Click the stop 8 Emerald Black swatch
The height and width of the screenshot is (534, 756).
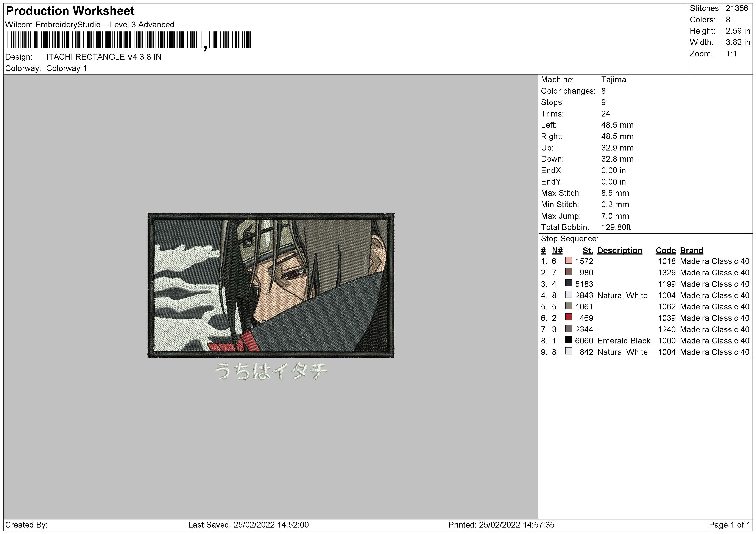click(569, 340)
